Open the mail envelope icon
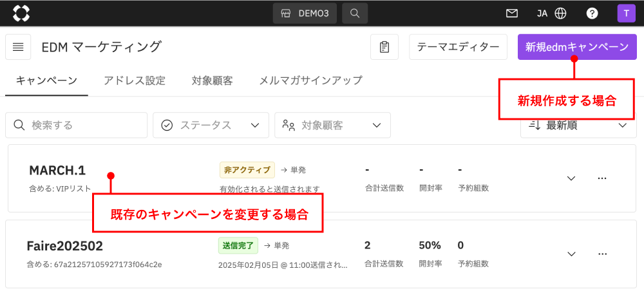 pos(512,13)
